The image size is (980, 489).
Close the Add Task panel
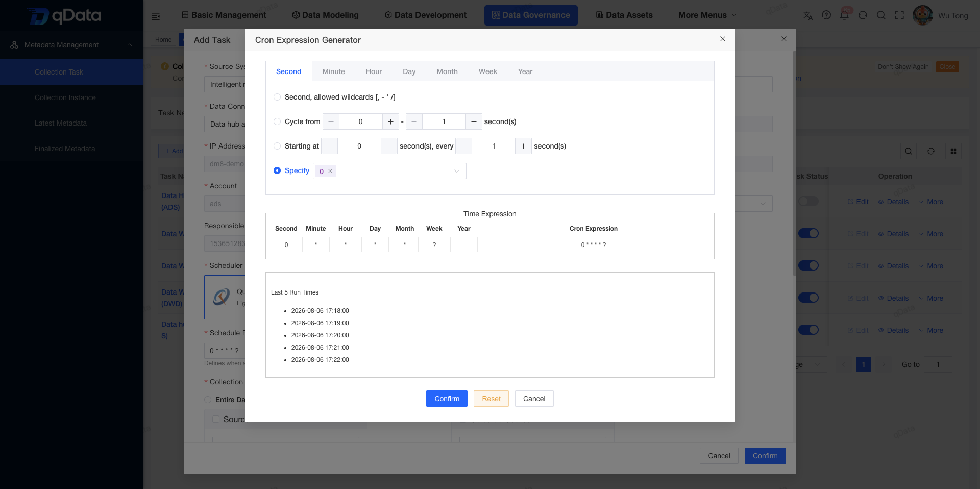tap(784, 39)
